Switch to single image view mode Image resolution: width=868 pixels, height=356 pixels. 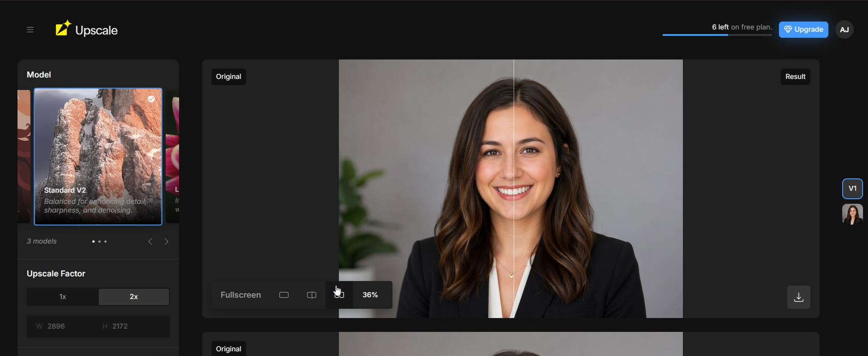[x=284, y=295]
